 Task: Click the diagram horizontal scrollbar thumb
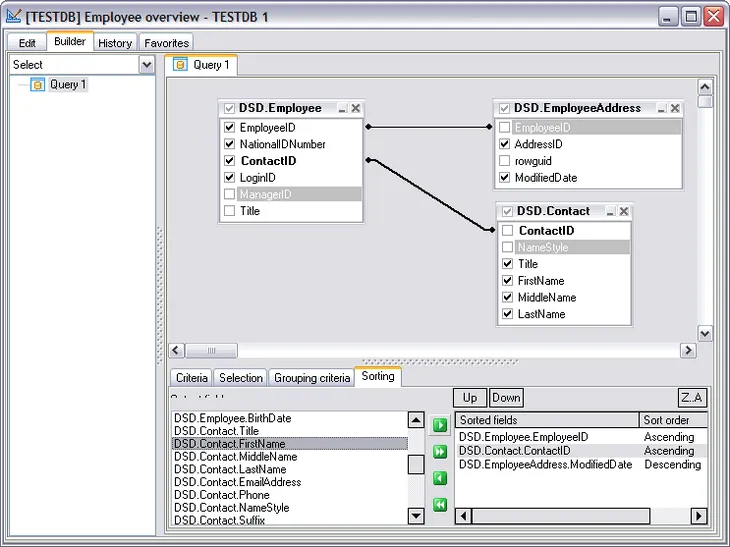211,350
